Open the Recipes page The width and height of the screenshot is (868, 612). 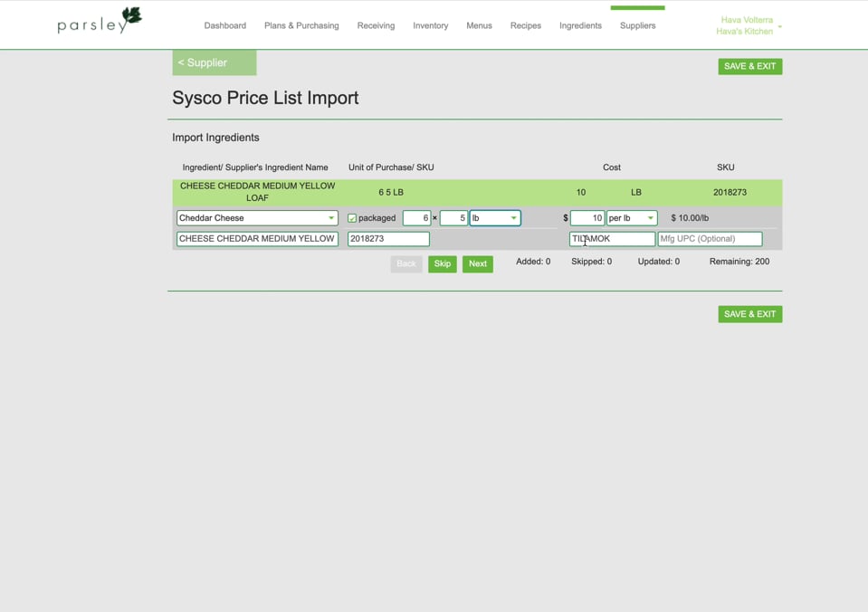[525, 25]
